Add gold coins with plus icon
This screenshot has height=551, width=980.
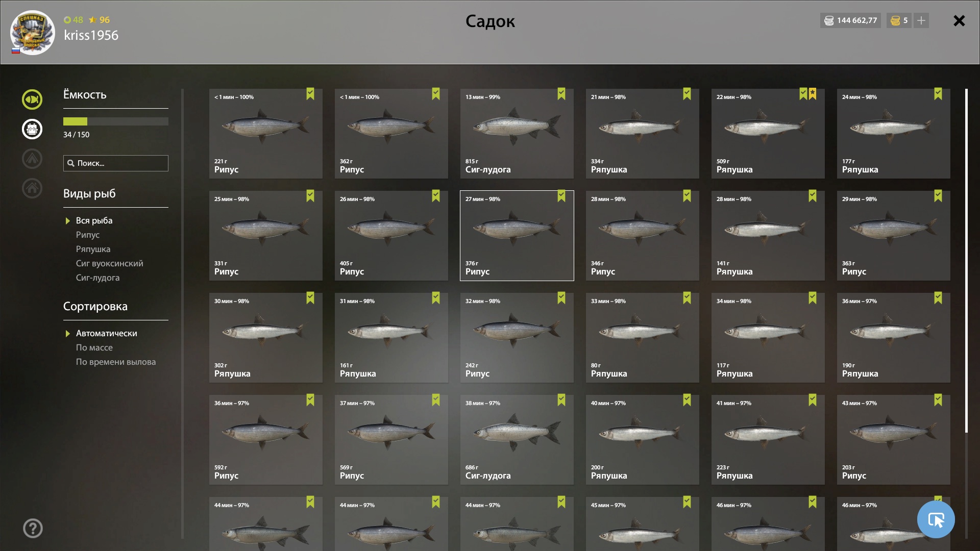tap(921, 20)
